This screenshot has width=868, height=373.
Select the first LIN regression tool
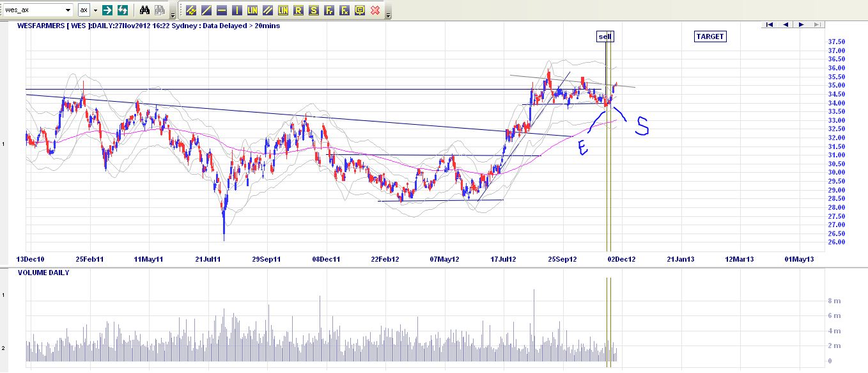[252, 10]
